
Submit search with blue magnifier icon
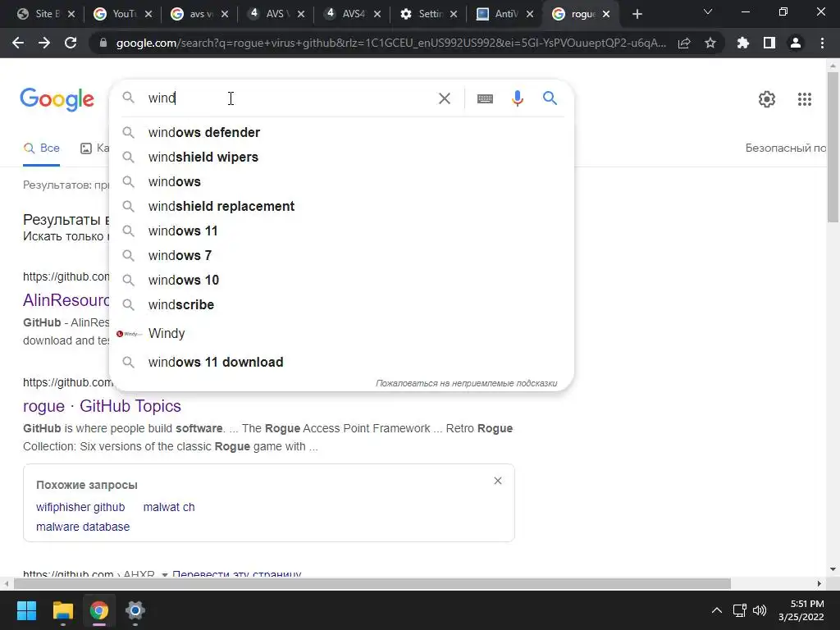pyautogui.click(x=550, y=98)
